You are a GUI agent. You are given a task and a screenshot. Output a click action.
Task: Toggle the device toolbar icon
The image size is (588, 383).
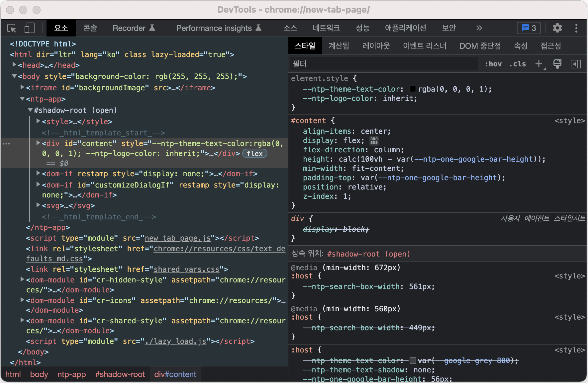(x=30, y=28)
